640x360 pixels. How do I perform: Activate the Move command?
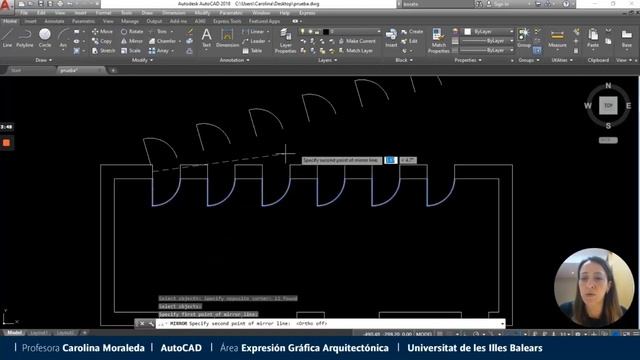102,31
